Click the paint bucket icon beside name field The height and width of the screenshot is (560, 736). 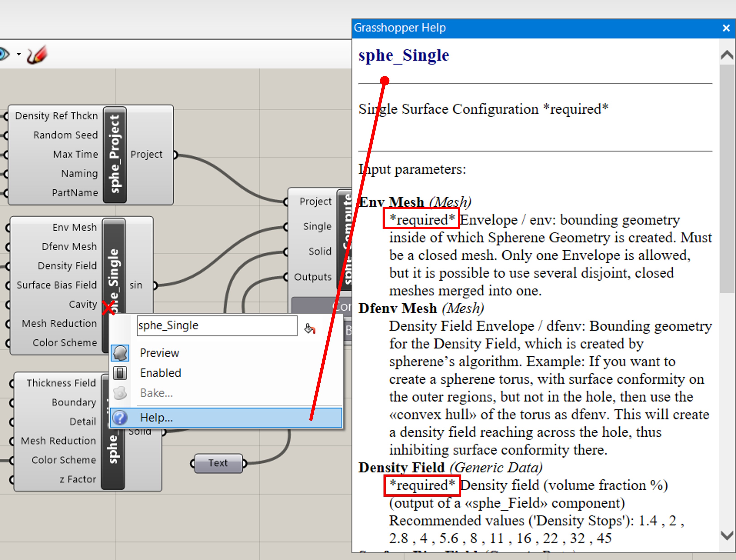310,329
